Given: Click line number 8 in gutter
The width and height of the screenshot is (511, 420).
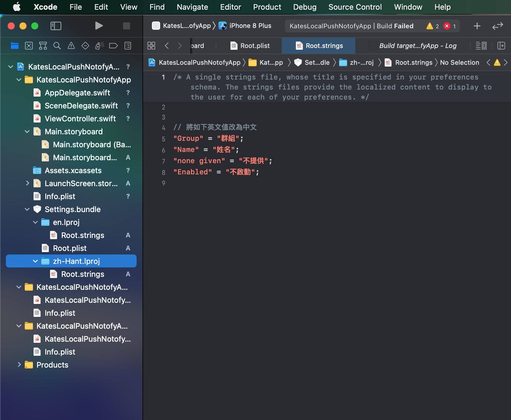Looking at the screenshot, I should click(x=163, y=172).
